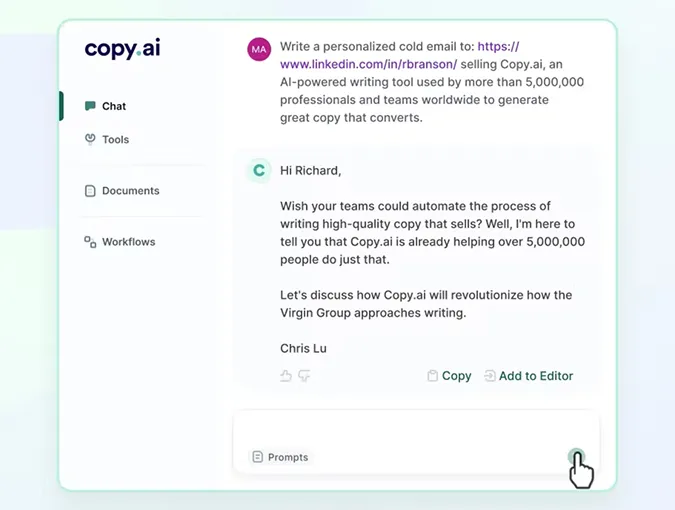Click the clipboard icon beside Copy
Viewport: 675px width, 510px height.
point(432,376)
